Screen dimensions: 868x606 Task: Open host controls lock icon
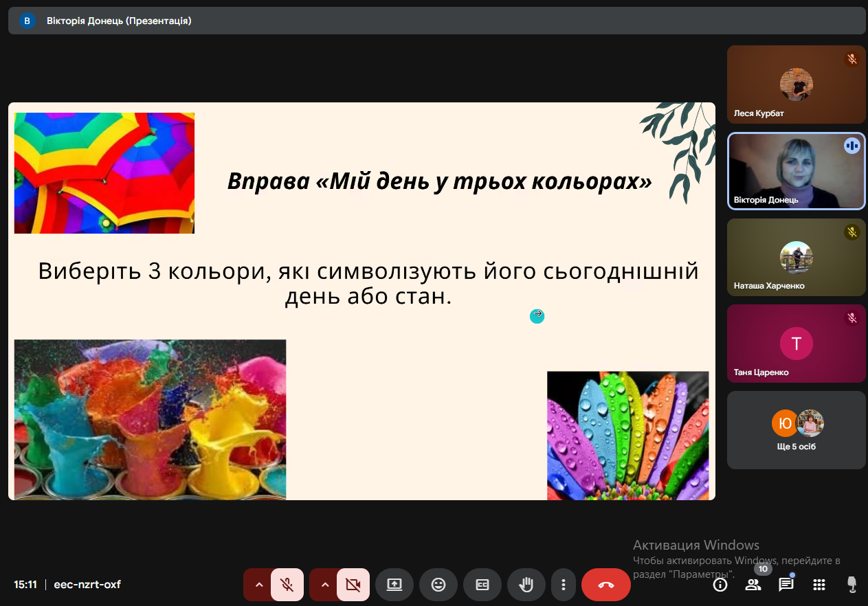852,585
